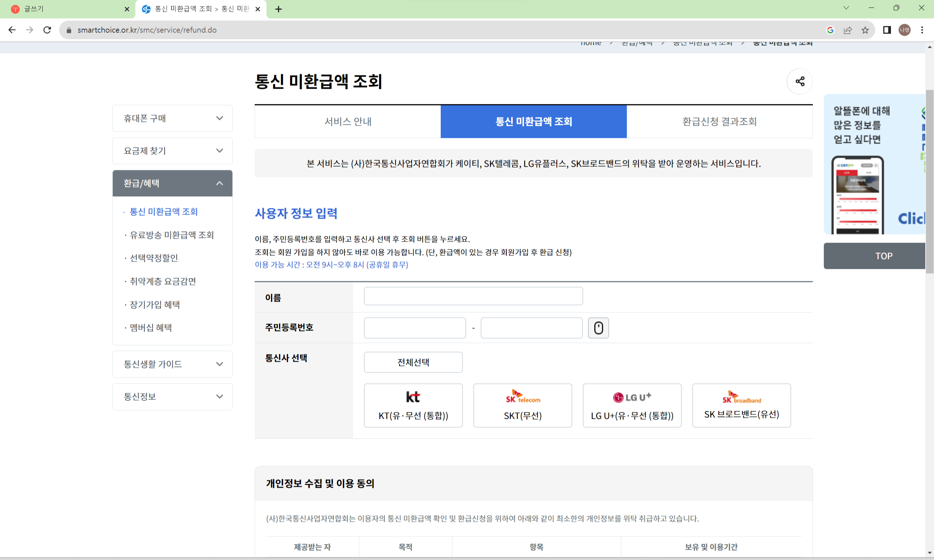
Task: Reload the page
Action: coord(47,30)
